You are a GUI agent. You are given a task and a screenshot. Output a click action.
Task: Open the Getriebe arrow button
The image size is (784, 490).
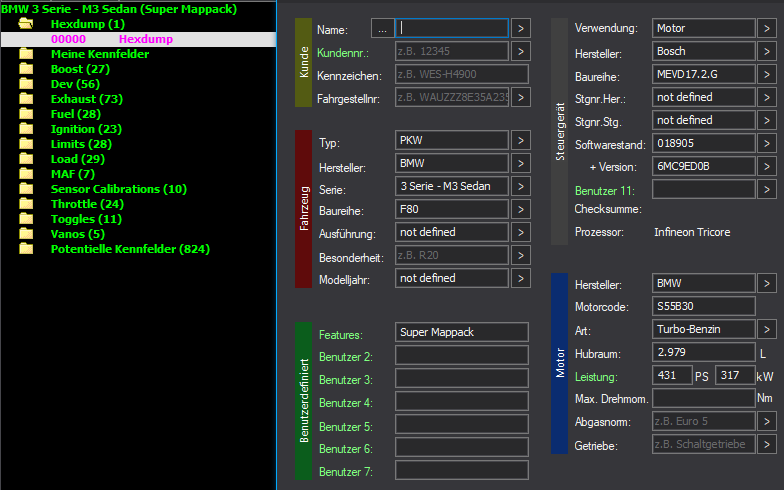tap(766, 444)
